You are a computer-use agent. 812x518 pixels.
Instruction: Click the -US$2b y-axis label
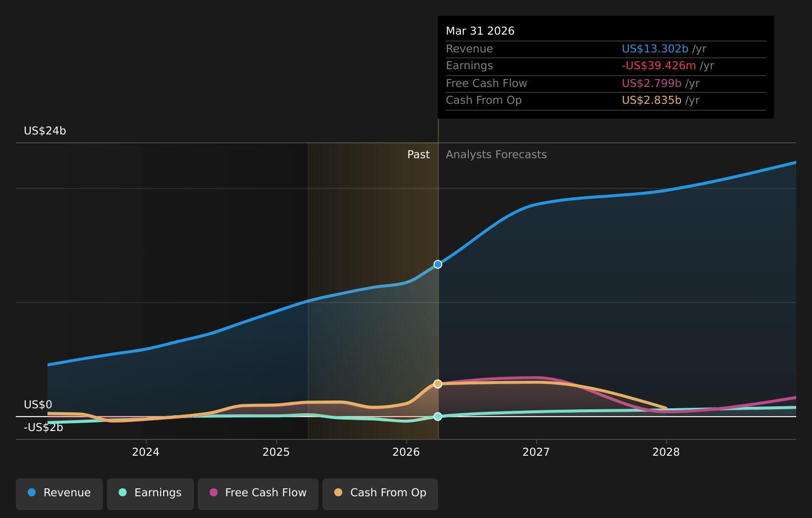click(44, 428)
